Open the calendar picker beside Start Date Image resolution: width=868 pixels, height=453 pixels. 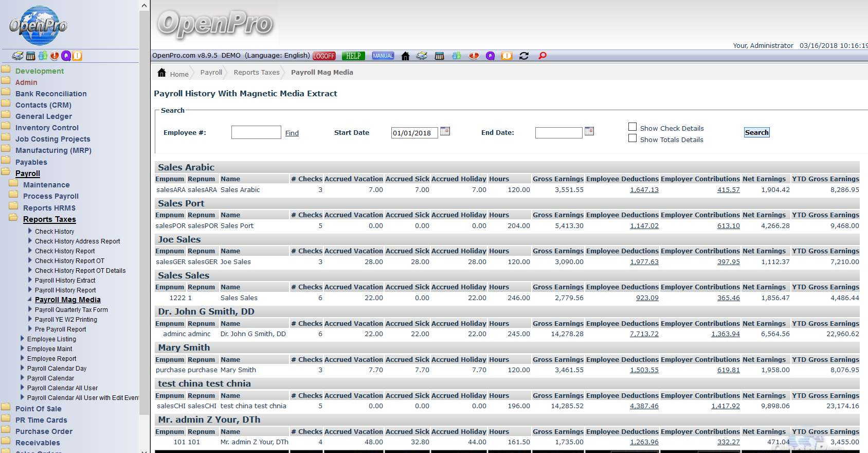(x=445, y=131)
